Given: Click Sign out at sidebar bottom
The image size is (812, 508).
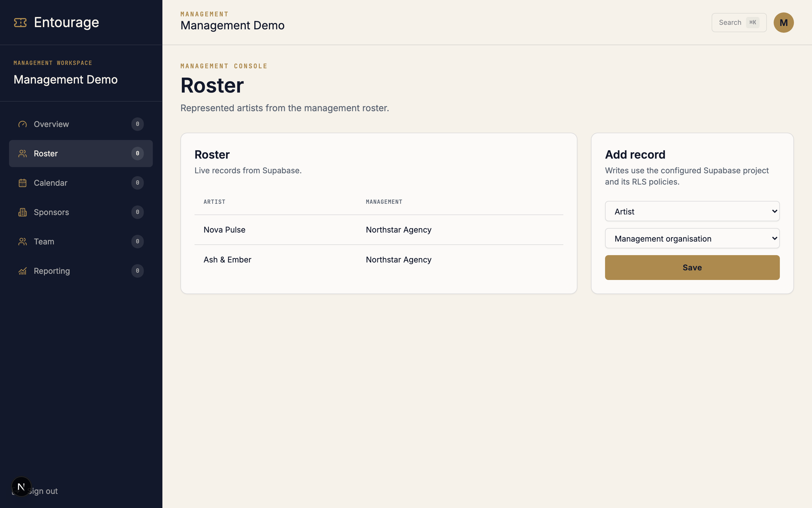Looking at the screenshot, I should (x=42, y=491).
